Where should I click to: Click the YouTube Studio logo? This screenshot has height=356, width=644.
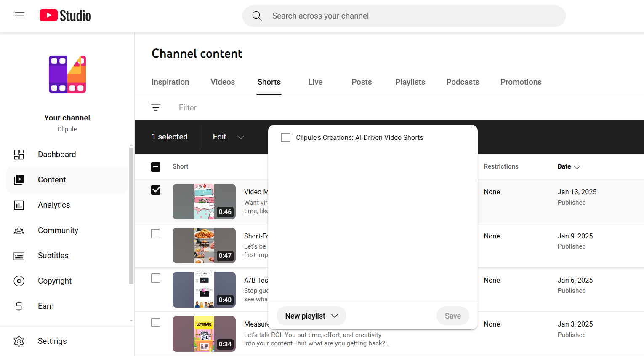(x=65, y=16)
